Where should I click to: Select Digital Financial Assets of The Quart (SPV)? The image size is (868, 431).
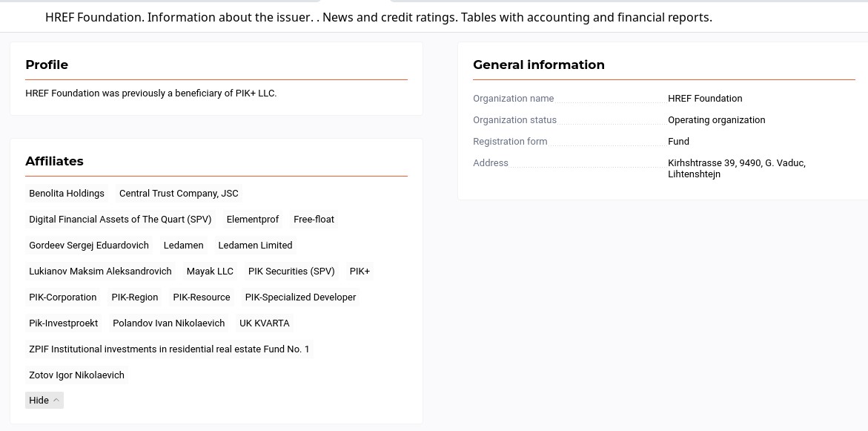point(120,220)
